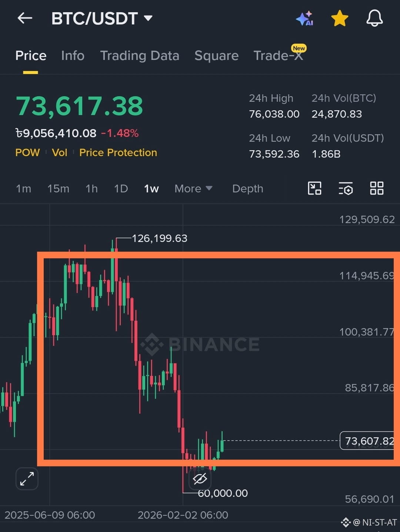This screenshot has height=532, width=400.
Task: Tap the back arrow icon
Action: pyautogui.click(x=25, y=18)
